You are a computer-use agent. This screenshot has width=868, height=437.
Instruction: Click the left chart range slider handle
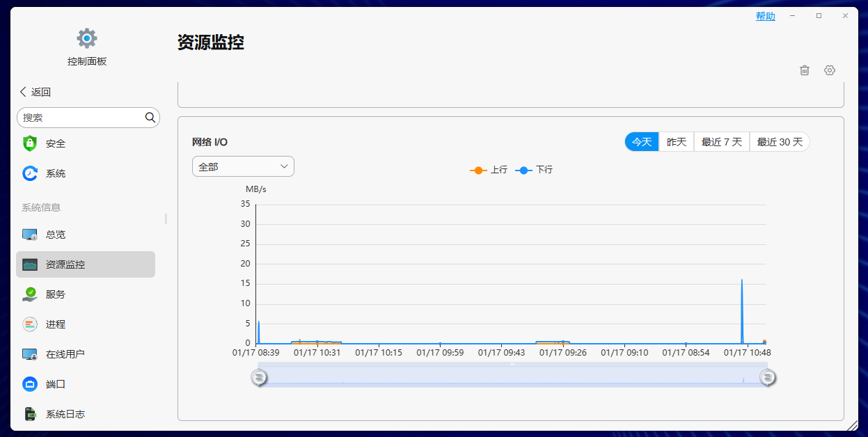(258, 377)
